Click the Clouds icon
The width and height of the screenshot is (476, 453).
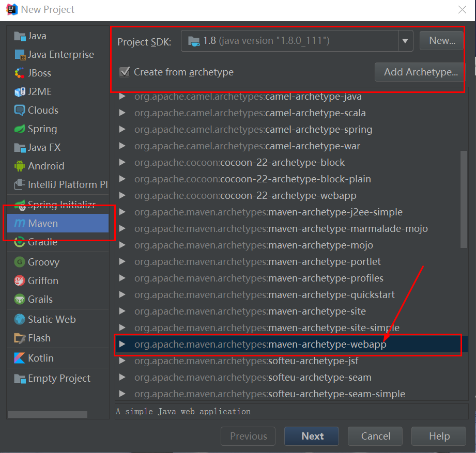[x=20, y=111]
